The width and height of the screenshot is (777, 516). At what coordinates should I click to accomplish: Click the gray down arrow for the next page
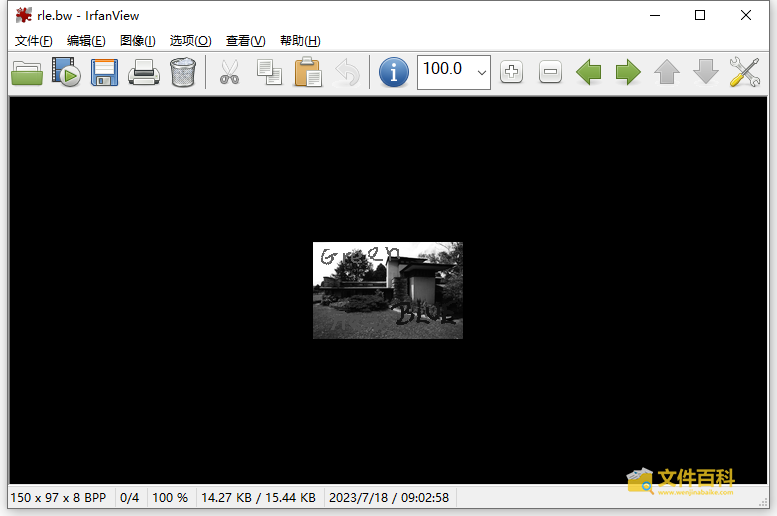(706, 72)
